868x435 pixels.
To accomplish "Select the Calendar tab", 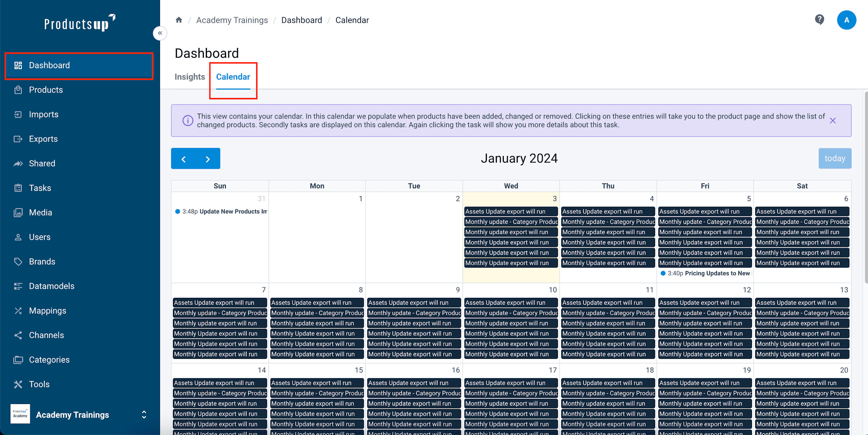I will 233,77.
